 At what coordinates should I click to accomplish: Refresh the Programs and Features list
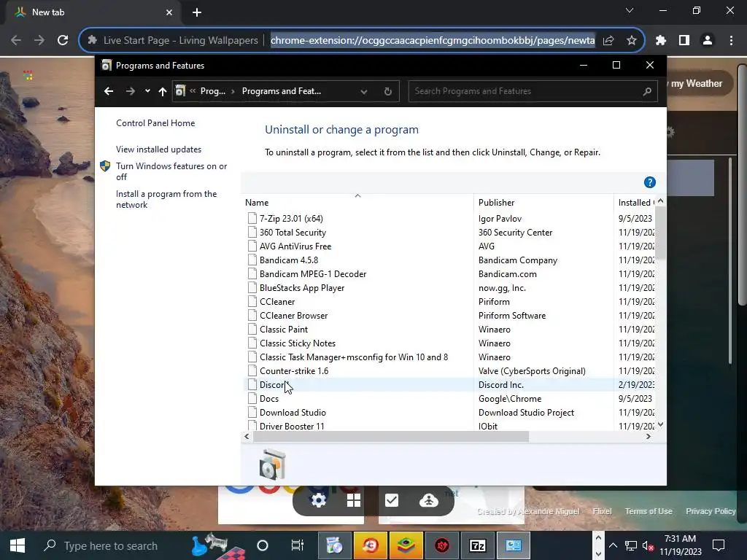388,91
